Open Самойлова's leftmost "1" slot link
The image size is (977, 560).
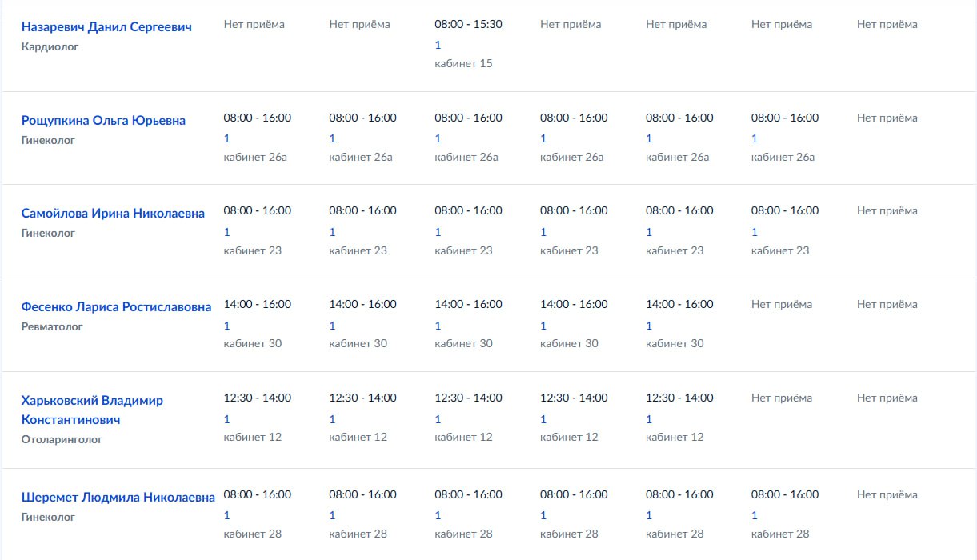click(x=226, y=232)
